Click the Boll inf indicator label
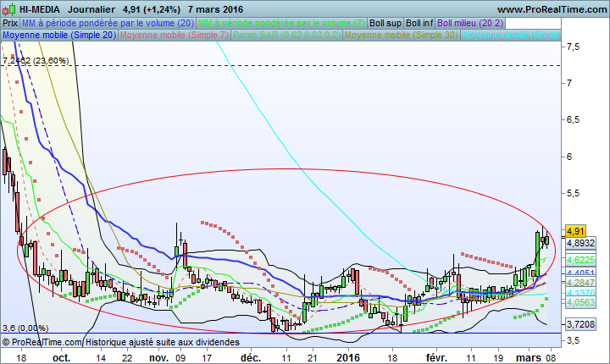This screenshot has height=364, width=610. click(419, 23)
